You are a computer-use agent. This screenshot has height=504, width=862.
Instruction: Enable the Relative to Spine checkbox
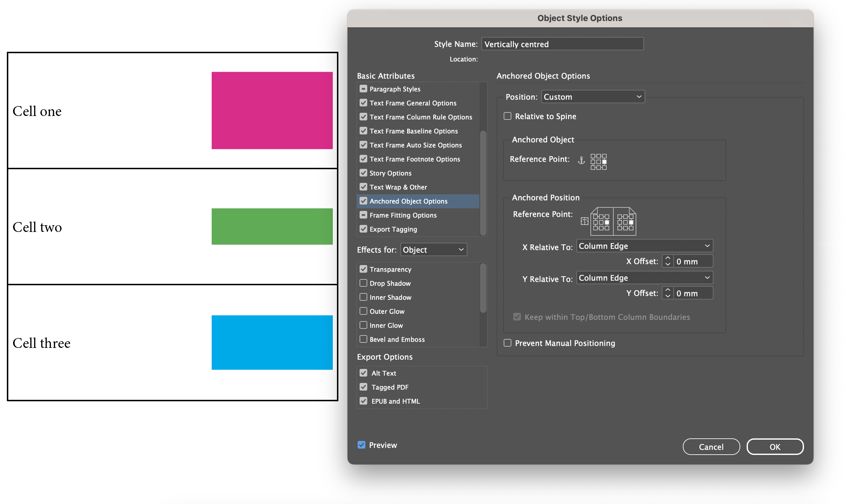[x=508, y=116]
